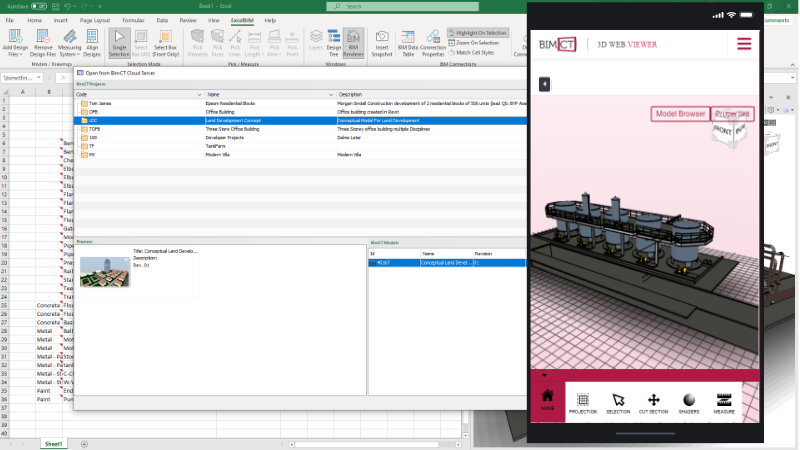Open the BIM Data Table
The width and height of the screenshot is (800, 450).
pyautogui.click(x=408, y=43)
